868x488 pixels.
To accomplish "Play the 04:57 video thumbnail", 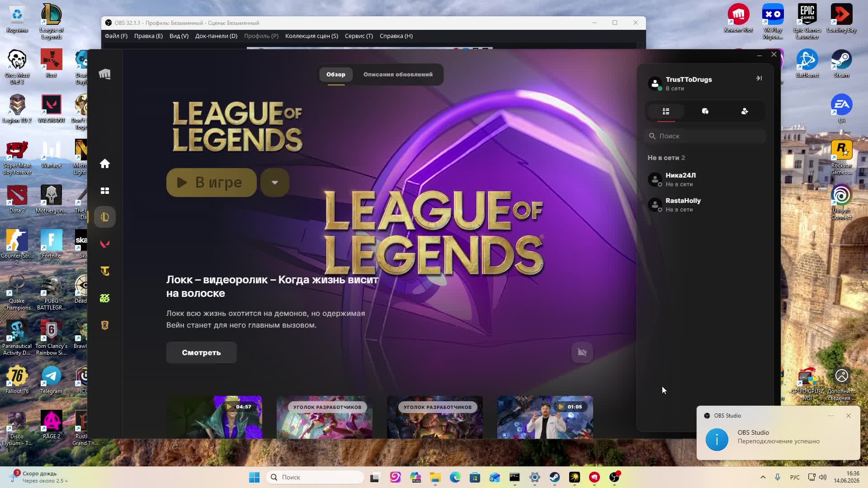I will point(214,417).
